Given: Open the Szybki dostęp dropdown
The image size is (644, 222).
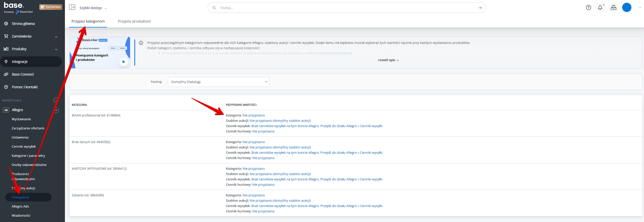Looking at the screenshot, I should pos(93,8).
